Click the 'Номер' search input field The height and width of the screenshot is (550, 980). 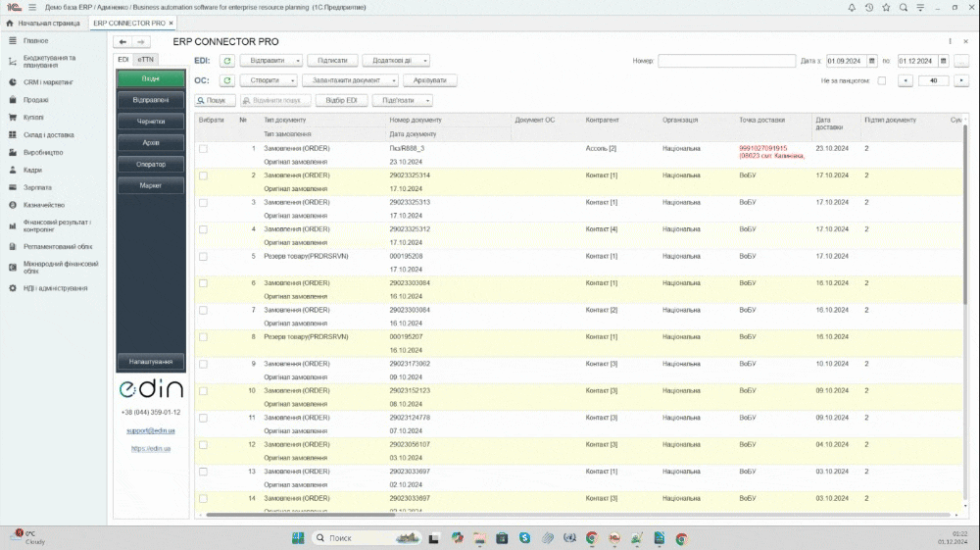pyautogui.click(x=726, y=61)
